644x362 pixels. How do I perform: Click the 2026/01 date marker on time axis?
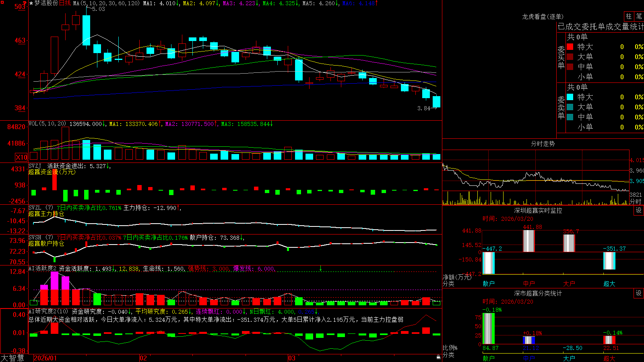[x=45, y=358]
